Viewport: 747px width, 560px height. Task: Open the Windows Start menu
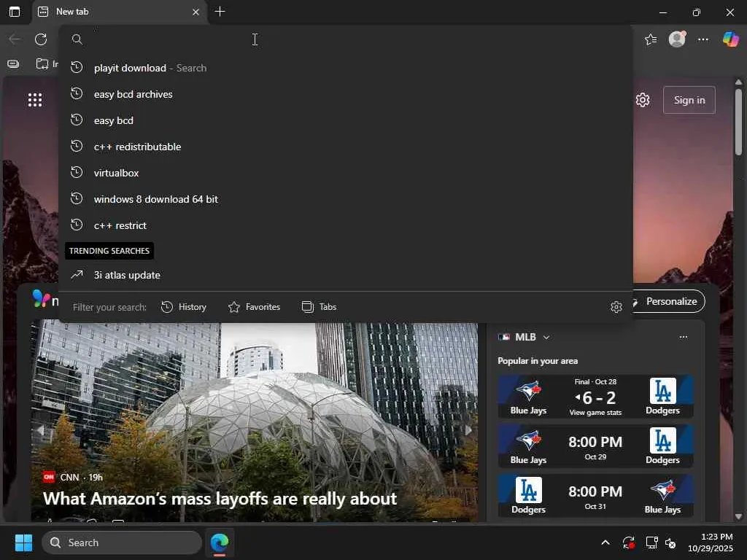[23, 542]
